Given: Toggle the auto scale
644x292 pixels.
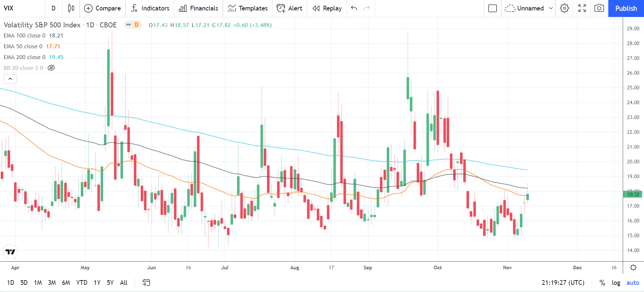Looking at the screenshot, I should tap(633, 283).
